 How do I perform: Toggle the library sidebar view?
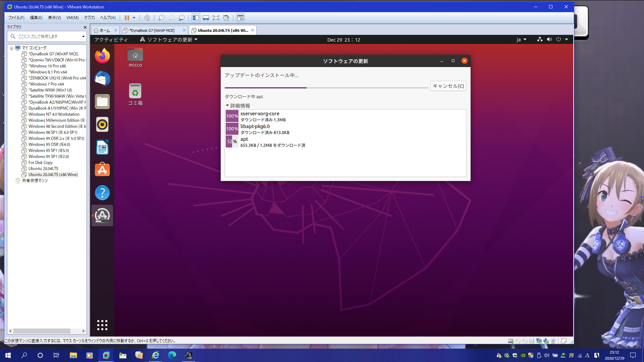(196, 18)
